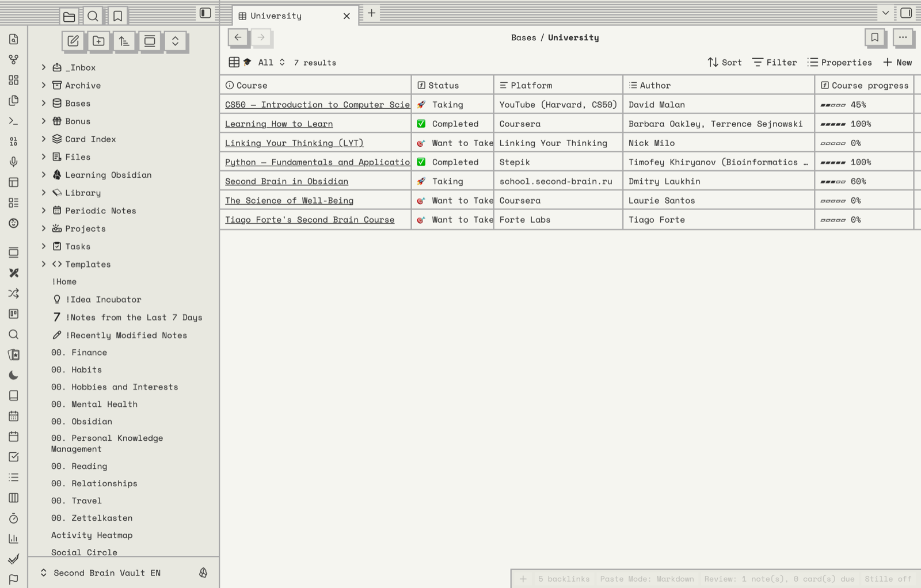Image resolution: width=921 pixels, height=588 pixels.
Task: Open the tab list dropdown chevron
Action: point(885,13)
